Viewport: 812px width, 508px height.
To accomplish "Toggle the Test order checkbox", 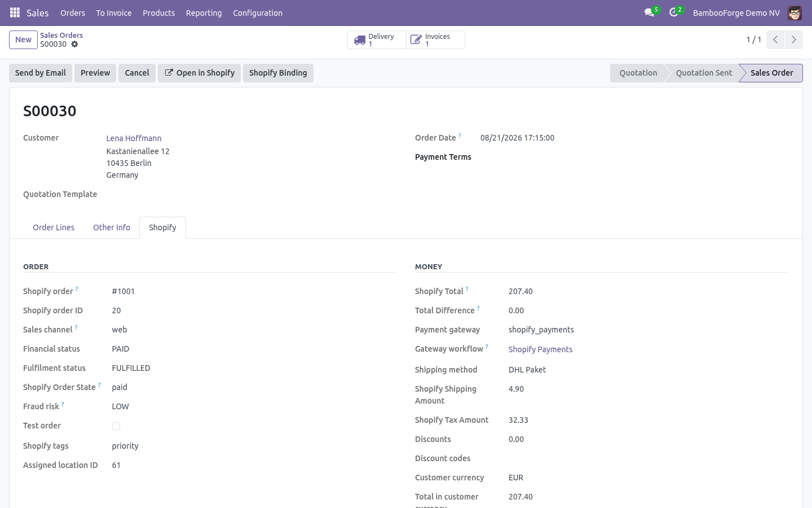I will click(116, 426).
